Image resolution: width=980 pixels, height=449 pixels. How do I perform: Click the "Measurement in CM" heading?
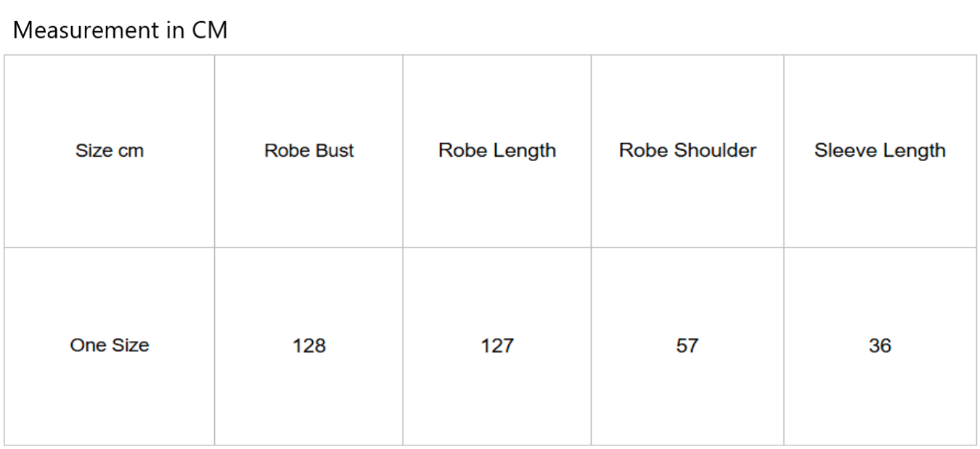click(x=121, y=30)
